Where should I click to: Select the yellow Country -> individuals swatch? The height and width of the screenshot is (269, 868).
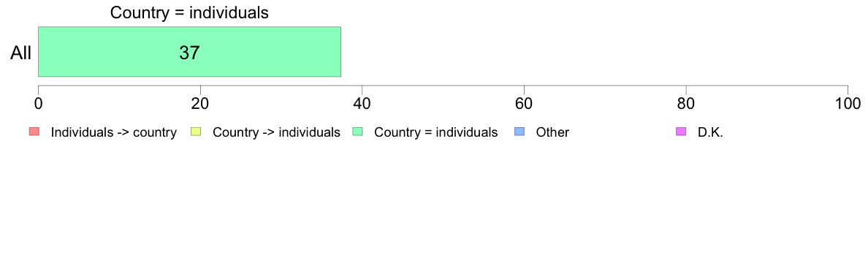pyautogui.click(x=195, y=132)
